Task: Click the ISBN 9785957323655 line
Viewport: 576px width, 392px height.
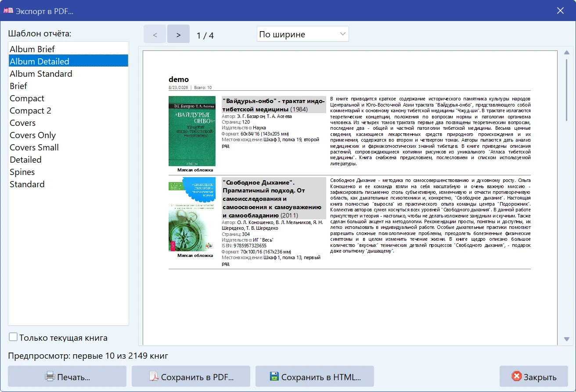Action: tap(244, 246)
